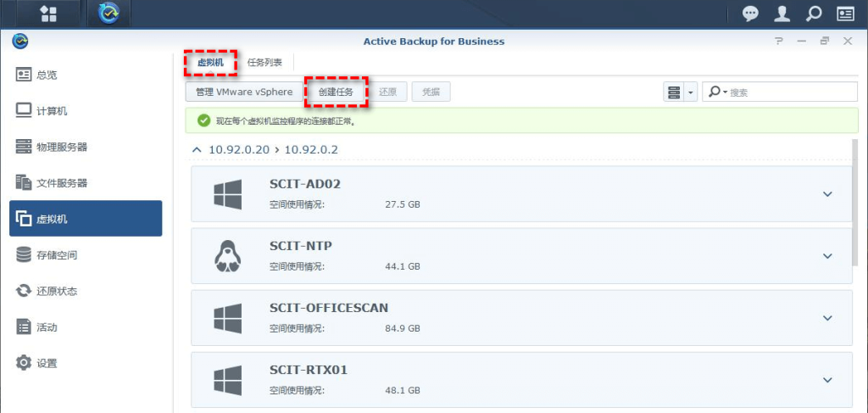Open 设置 settings in sidebar
Viewport: 868px width, 413px height.
click(x=86, y=364)
